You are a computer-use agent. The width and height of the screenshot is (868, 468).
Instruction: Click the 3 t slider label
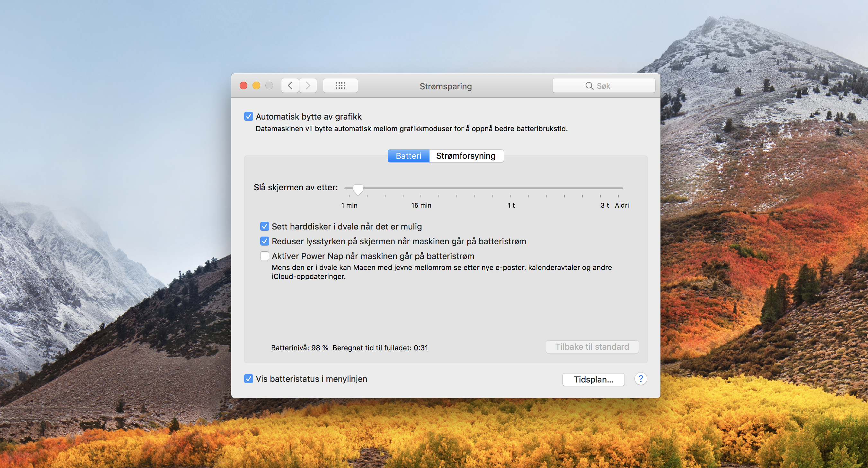point(605,205)
